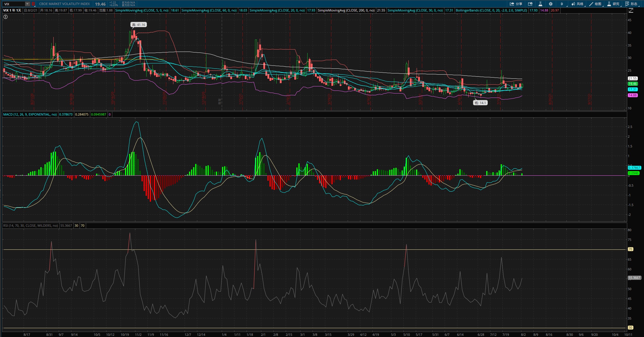Viewport: 644px width, 337px height.
Task: Click the 买方价:N/A bid text
Action: pos(128,3)
